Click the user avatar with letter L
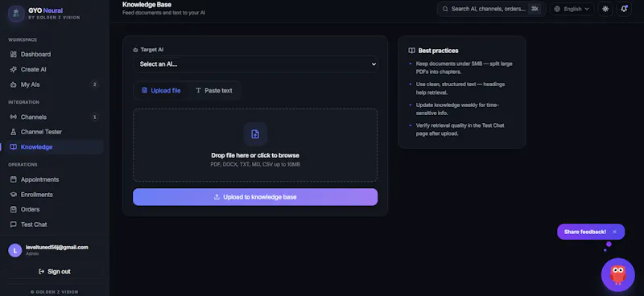Viewport: 644px width, 296px height. (15, 250)
